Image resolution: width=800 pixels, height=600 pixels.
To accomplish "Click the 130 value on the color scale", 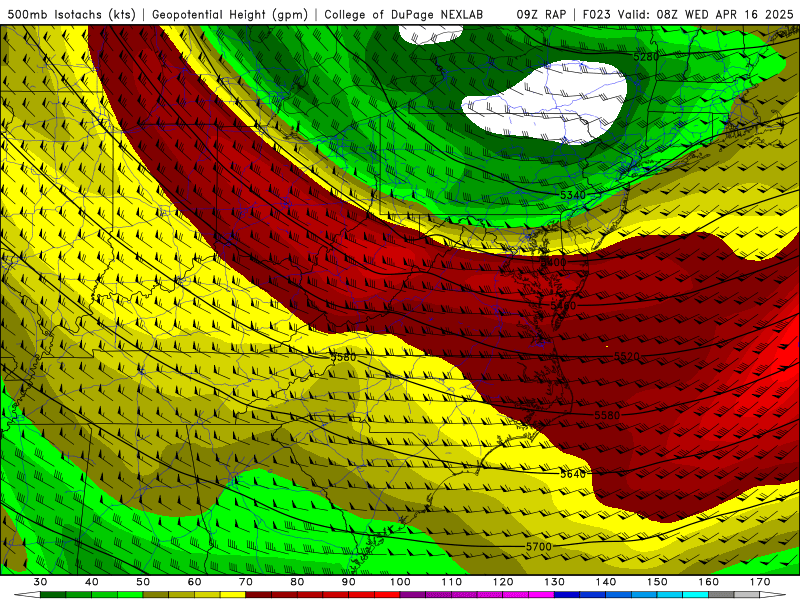I will point(554,582).
